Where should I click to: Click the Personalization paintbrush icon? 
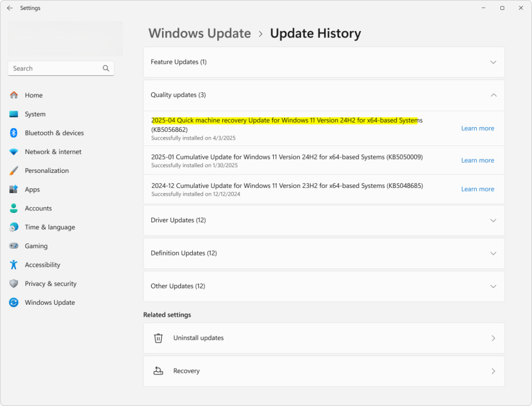click(14, 171)
